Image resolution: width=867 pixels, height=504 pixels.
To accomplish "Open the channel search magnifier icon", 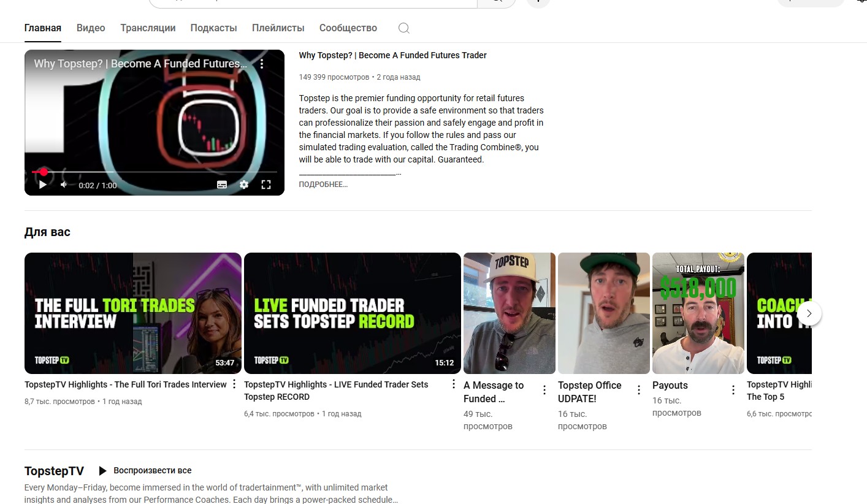I will pos(403,28).
